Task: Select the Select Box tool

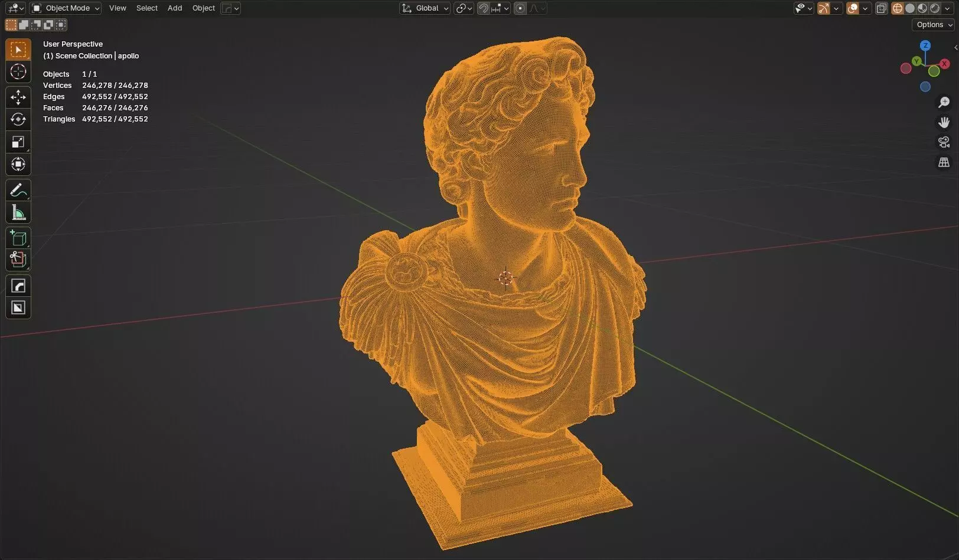Action: coord(18,50)
